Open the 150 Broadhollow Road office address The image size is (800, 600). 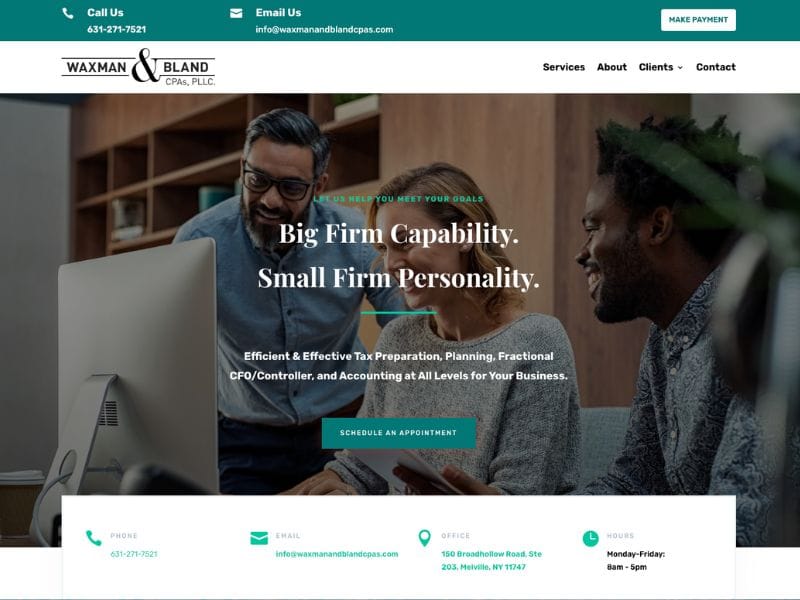[x=491, y=561]
